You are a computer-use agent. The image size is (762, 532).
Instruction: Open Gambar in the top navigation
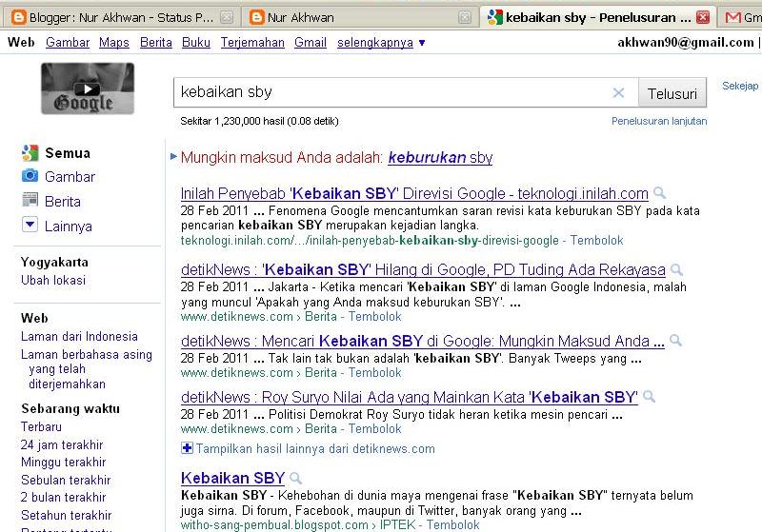[68, 43]
